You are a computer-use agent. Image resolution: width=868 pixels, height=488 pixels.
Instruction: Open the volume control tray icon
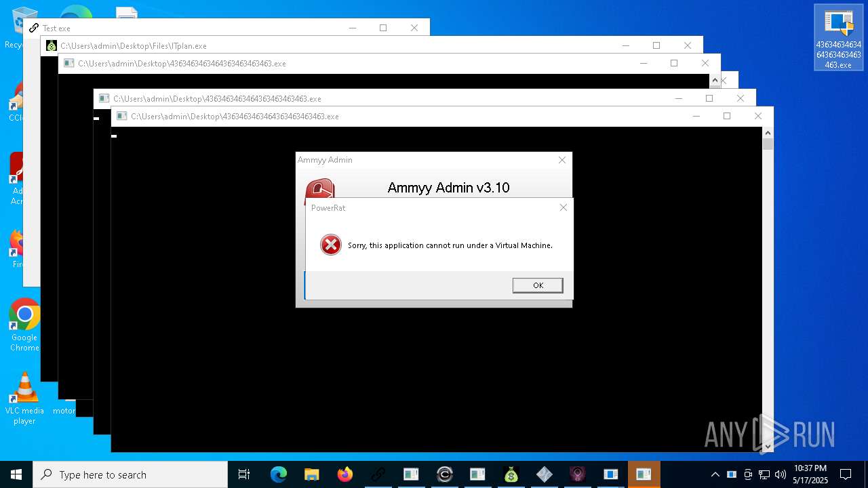click(x=781, y=474)
